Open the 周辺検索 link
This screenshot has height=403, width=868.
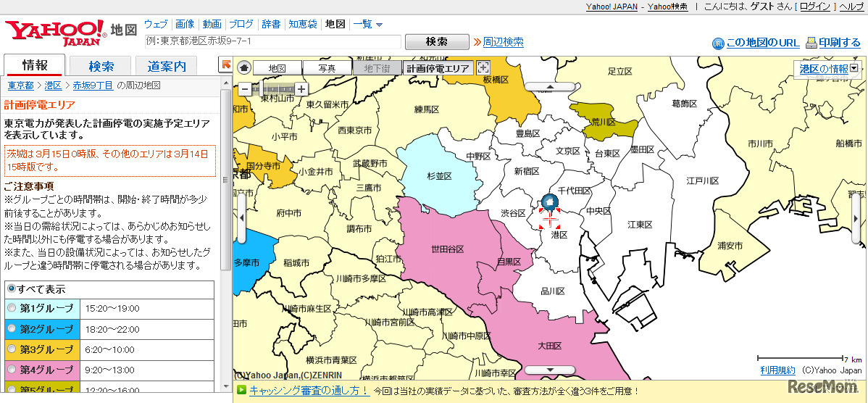tap(504, 42)
